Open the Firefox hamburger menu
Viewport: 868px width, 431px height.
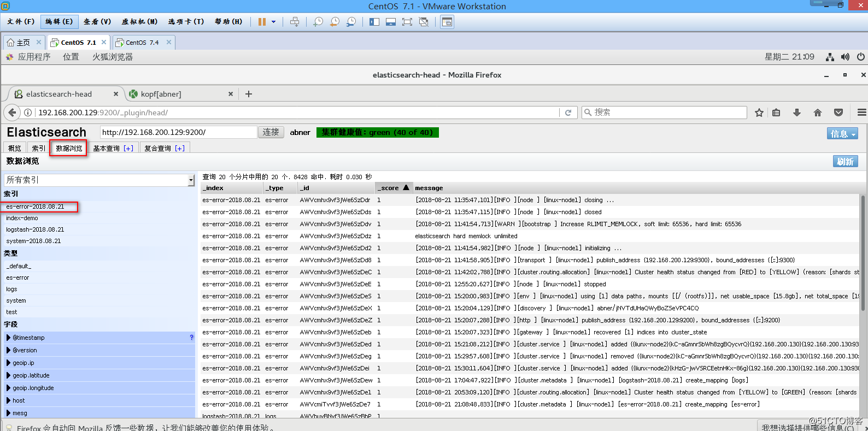pos(861,113)
